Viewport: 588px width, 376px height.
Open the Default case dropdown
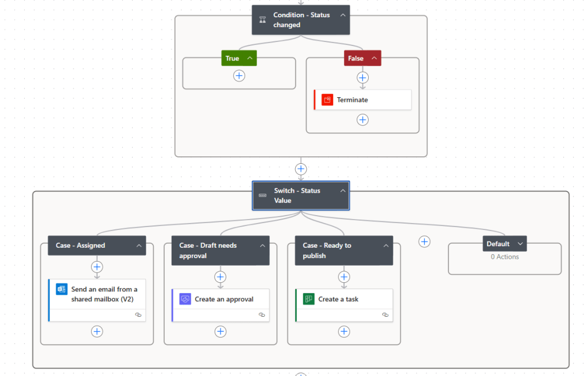(x=521, y=243)
